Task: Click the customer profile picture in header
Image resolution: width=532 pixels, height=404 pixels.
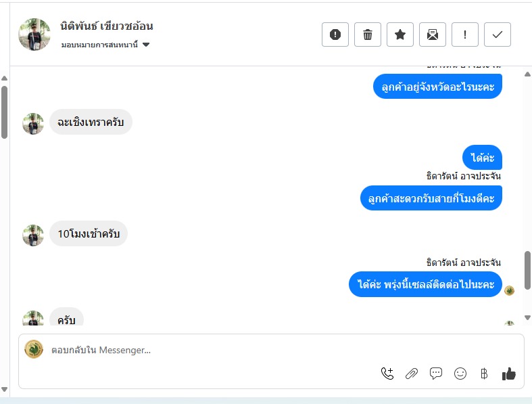Action: (34, 35)
